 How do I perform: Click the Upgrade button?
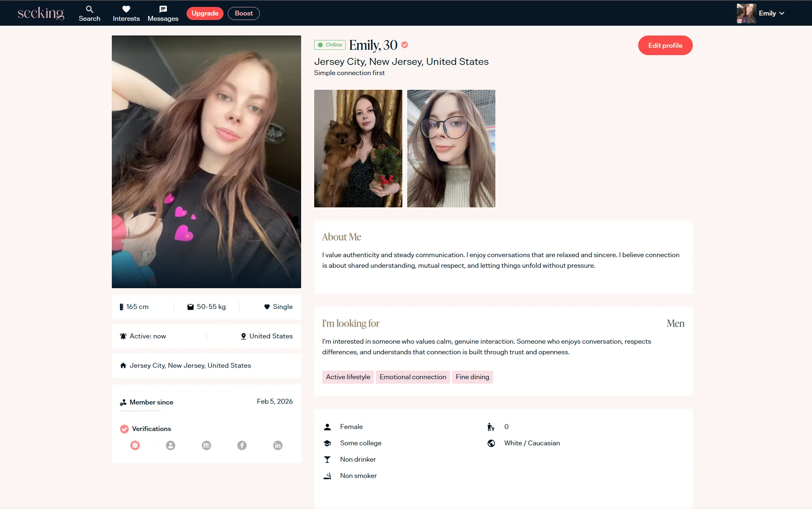click(205, 13)
